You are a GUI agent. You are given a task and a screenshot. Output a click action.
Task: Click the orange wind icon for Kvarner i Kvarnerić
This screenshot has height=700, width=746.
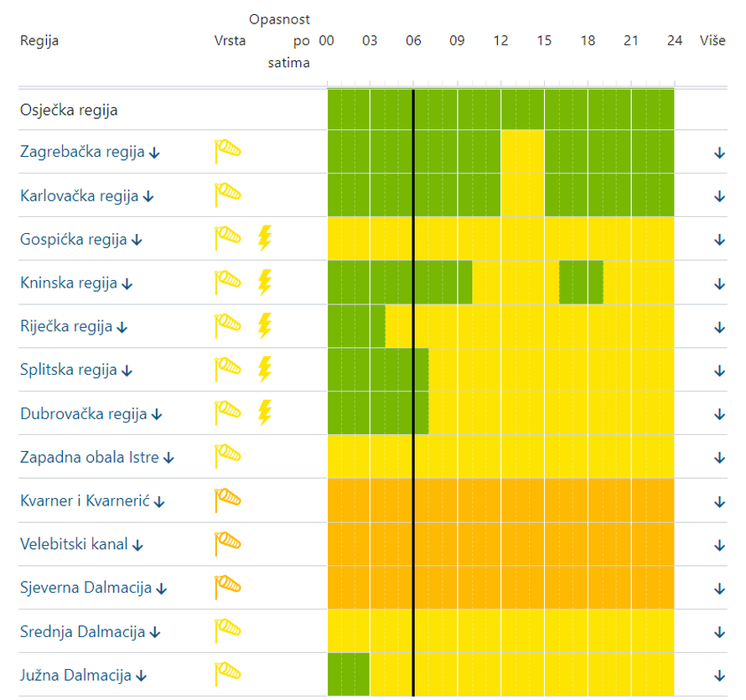[x=227, y=500]
